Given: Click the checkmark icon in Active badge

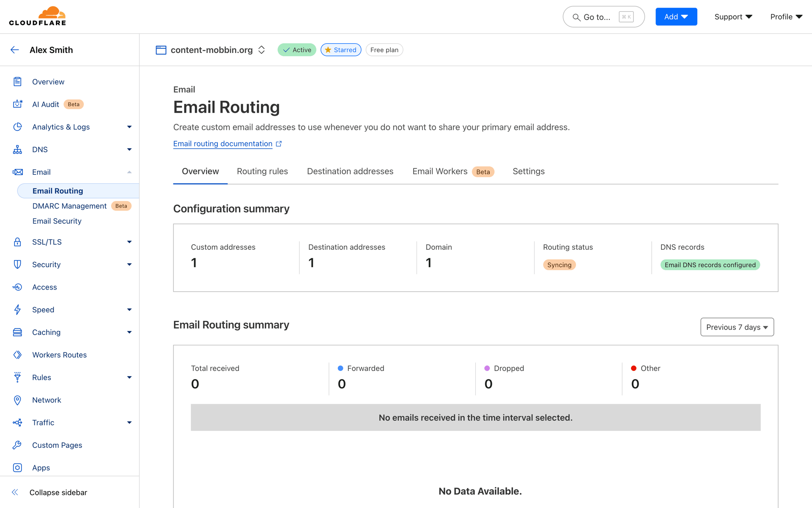Looking at the screenshot, I should pos(286,50).
